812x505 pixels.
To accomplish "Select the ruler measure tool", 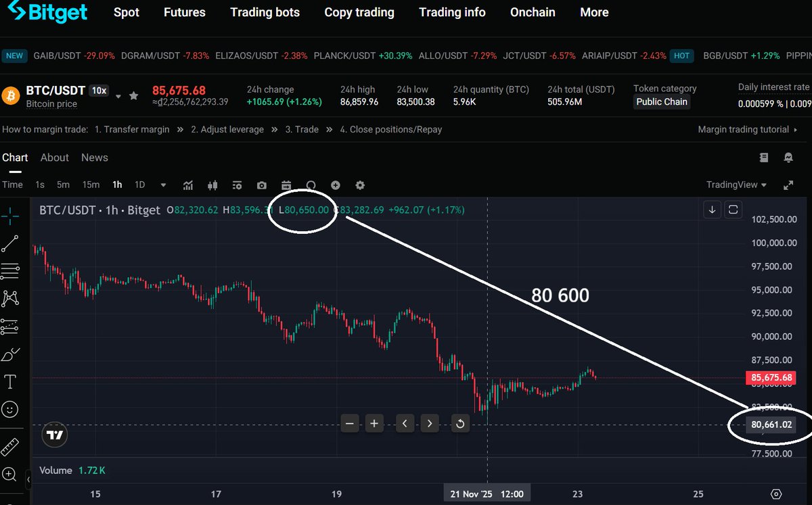I will (x=10, y=446).
